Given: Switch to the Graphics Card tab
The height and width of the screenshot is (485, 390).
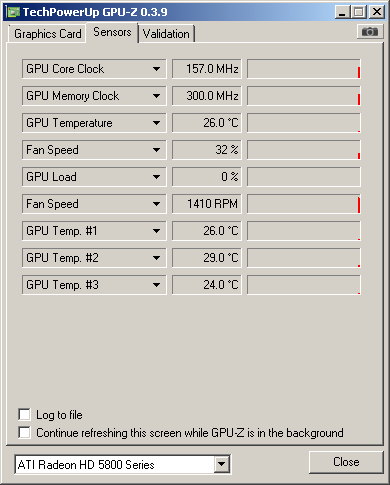Looking at the screenshot, I should pos(48,34).
